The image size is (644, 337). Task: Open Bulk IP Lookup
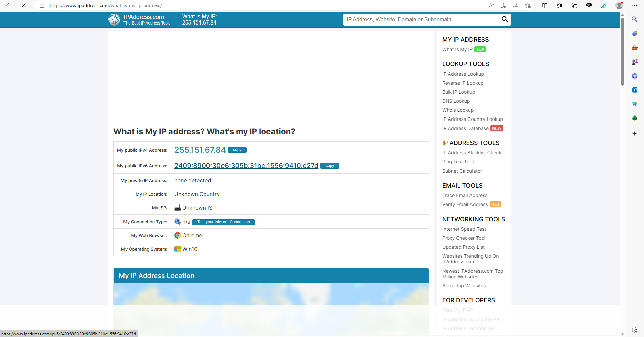click(459, 92)
